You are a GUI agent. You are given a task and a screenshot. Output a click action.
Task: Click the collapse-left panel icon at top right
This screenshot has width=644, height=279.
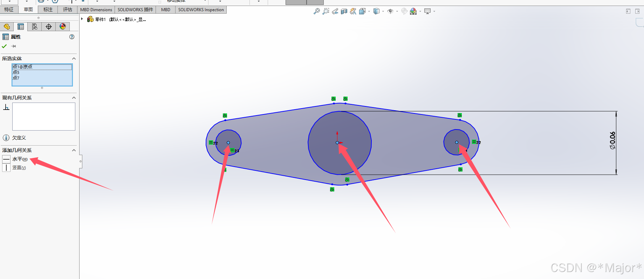pyautogui.click(x=628, y=11)
